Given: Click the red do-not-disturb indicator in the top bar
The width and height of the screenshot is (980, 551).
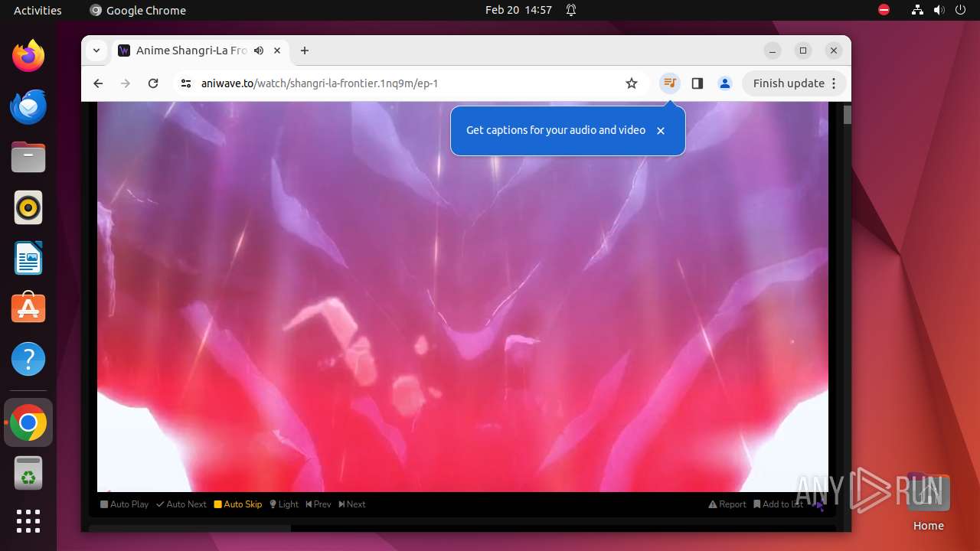Looking at the screenshot, I should pos(884,10).
